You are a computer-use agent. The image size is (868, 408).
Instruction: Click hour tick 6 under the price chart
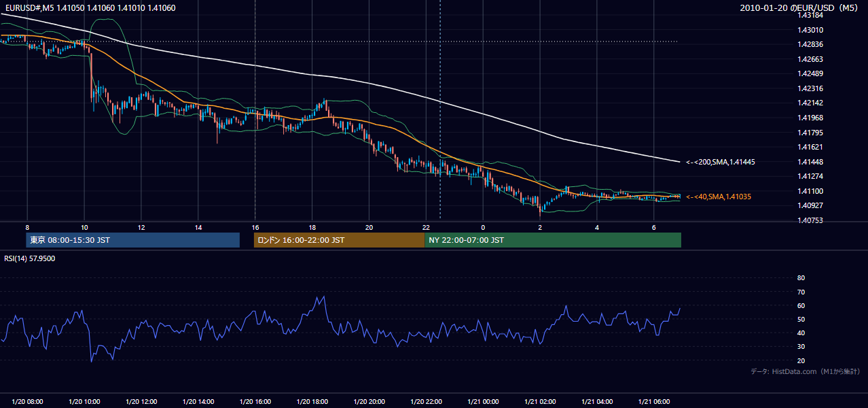click(x=653, y=227)
